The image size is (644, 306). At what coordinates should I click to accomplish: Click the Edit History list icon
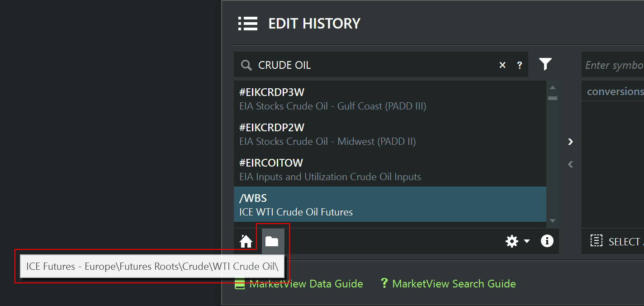pos(248,24)
